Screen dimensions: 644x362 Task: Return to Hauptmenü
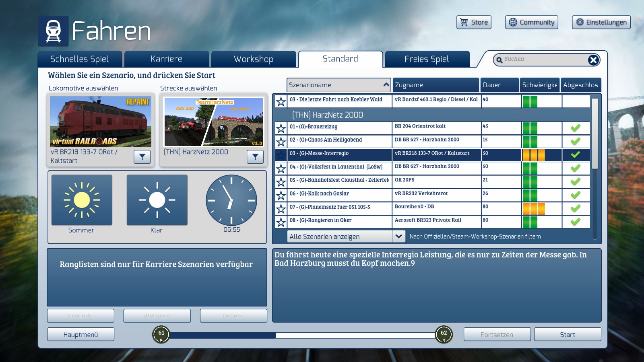point(80,335)
